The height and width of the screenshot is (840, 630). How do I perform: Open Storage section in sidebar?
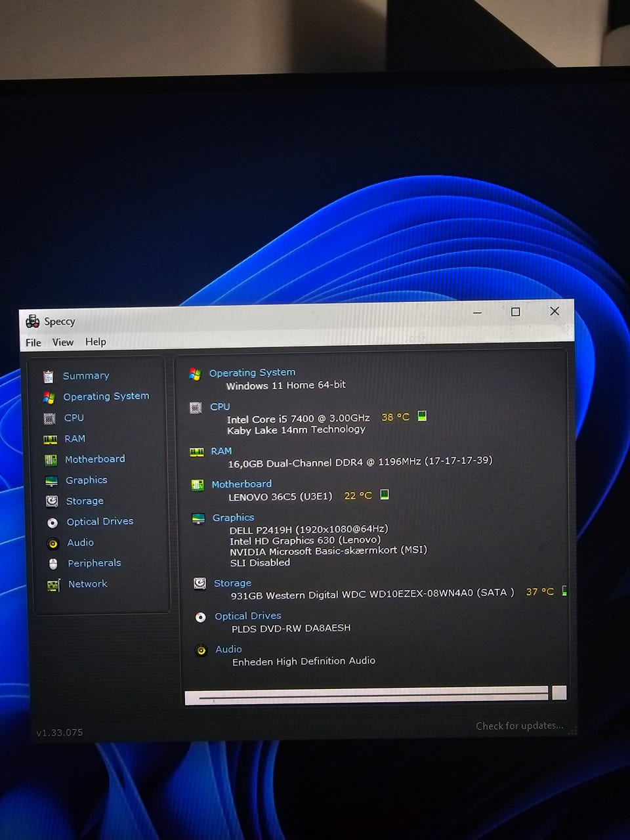pyautogui.click(x=85, y=501)
